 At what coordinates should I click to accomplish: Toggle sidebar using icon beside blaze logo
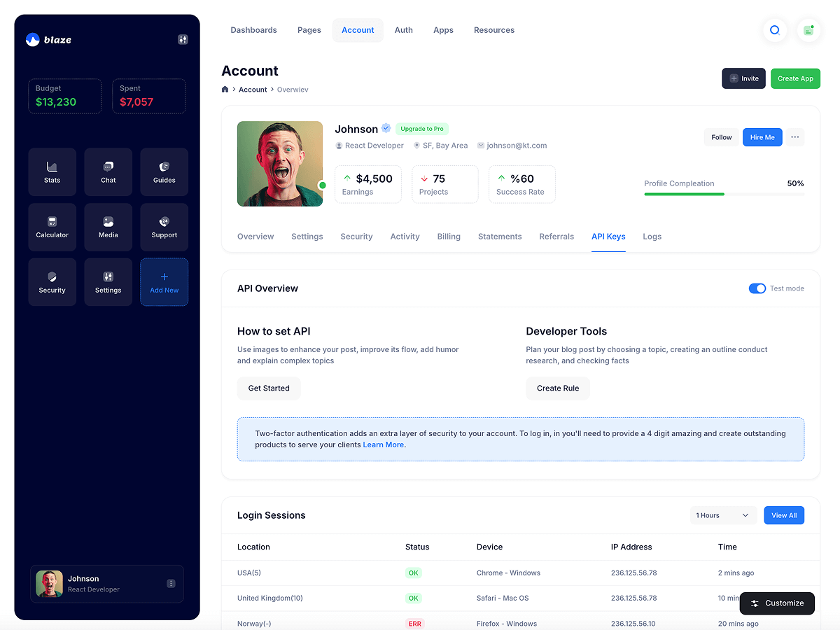click(x=183, y=40)
